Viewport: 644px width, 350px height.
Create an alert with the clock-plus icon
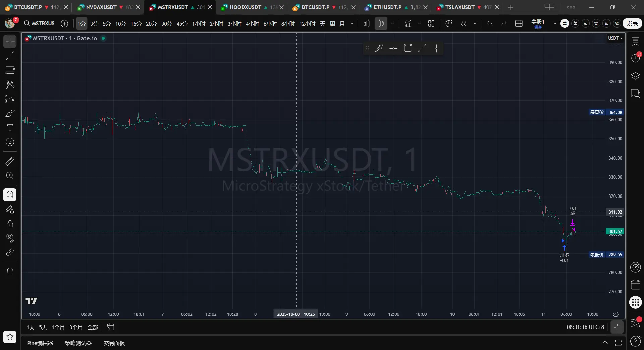click(x=449, y=24)
